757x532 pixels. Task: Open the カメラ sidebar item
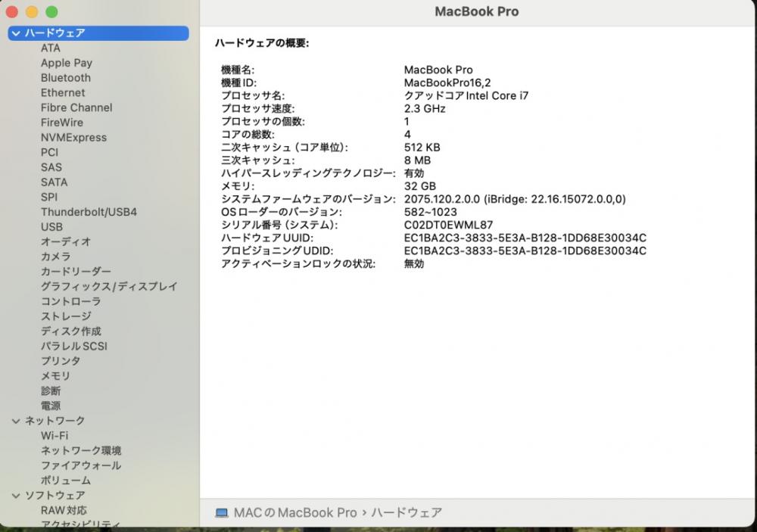point(55,257)
